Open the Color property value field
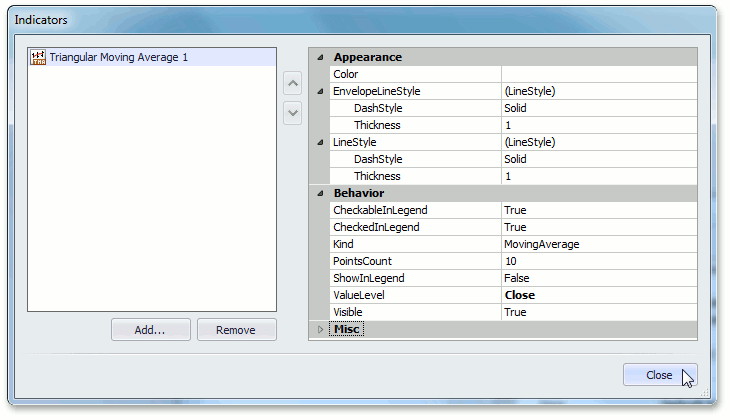This screenshot has width=730, height=420. point(599,74)
